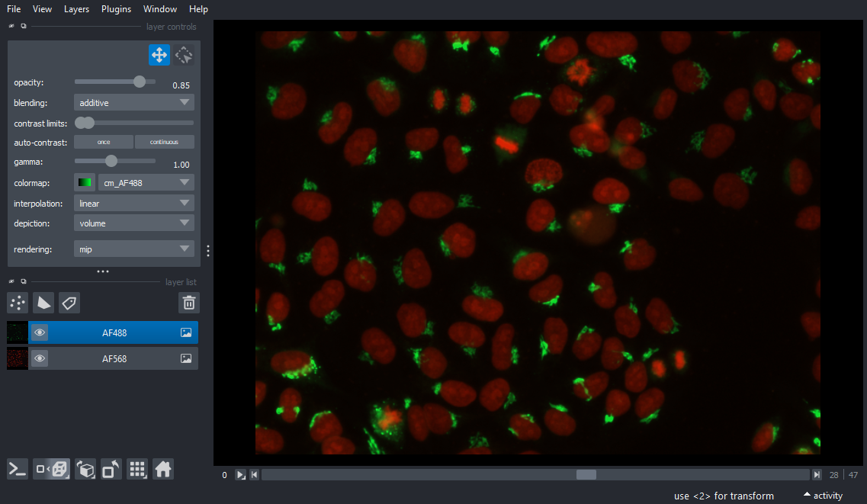Click the AF488 layer type image icon
This screenshot has width=867, height=504.
[186, 332]
